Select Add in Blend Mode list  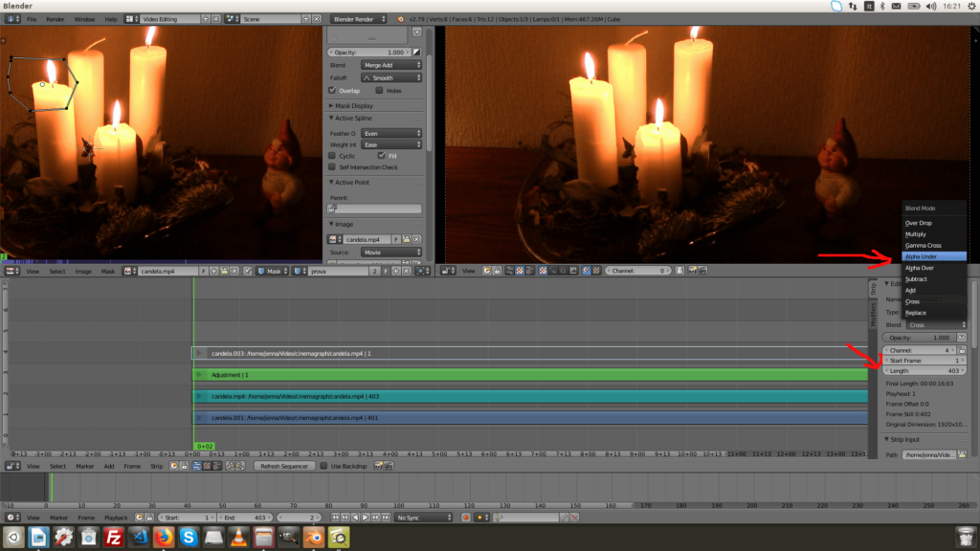coord(934,291)
